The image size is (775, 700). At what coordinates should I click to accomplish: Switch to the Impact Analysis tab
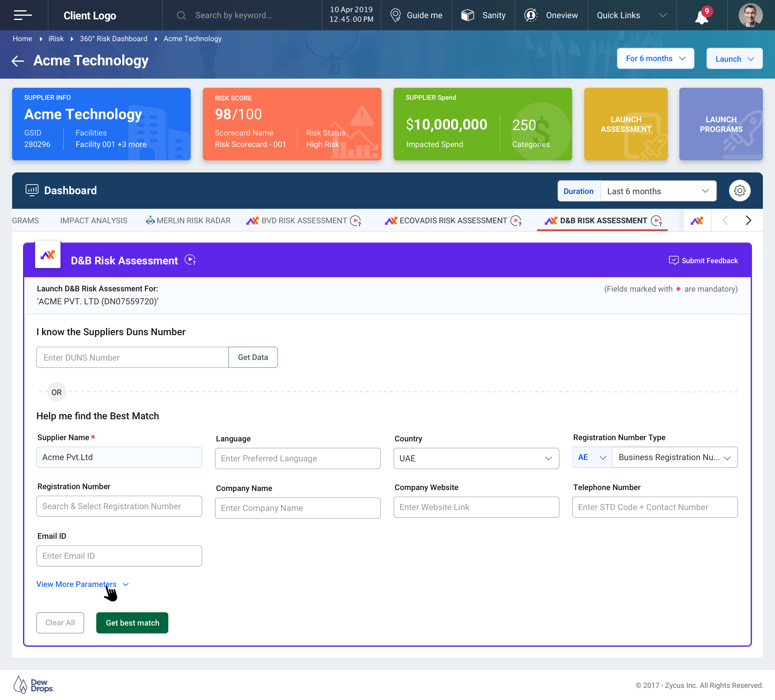pyautogui.click(x=94, y=221)
